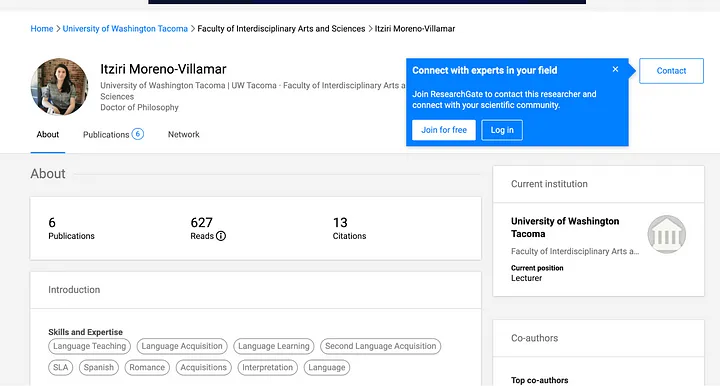Image resolution: width=720 pixels, height=386 pixels.
Task: Click the Spanish skill tag
Action: pyautogui.click(x=99, y=367)
